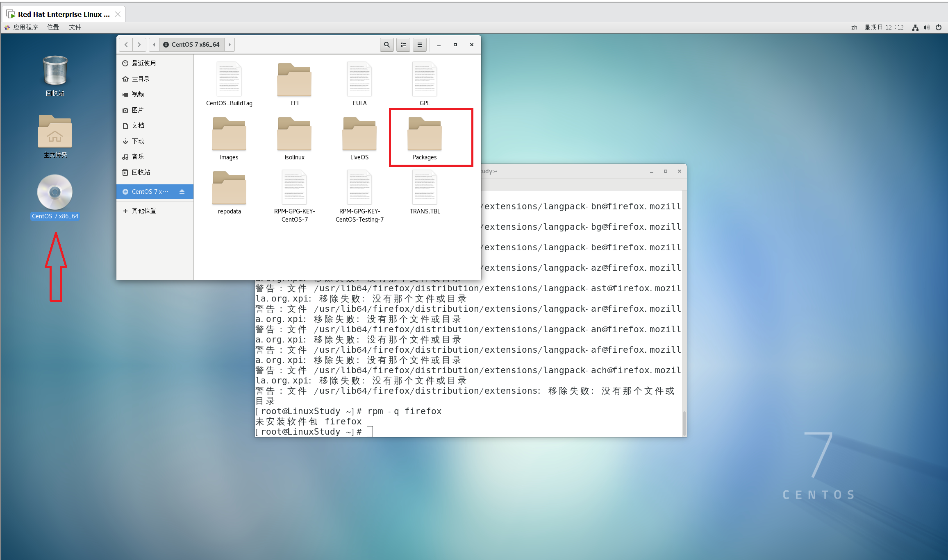The width and height of the screenshot is (948, 560).
Task: Open the 位置 menu
Action: [53, 27]
